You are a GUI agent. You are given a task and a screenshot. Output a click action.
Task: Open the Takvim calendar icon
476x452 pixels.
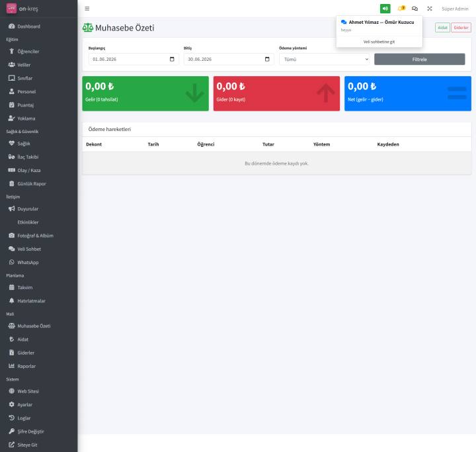tap(11, 288)
